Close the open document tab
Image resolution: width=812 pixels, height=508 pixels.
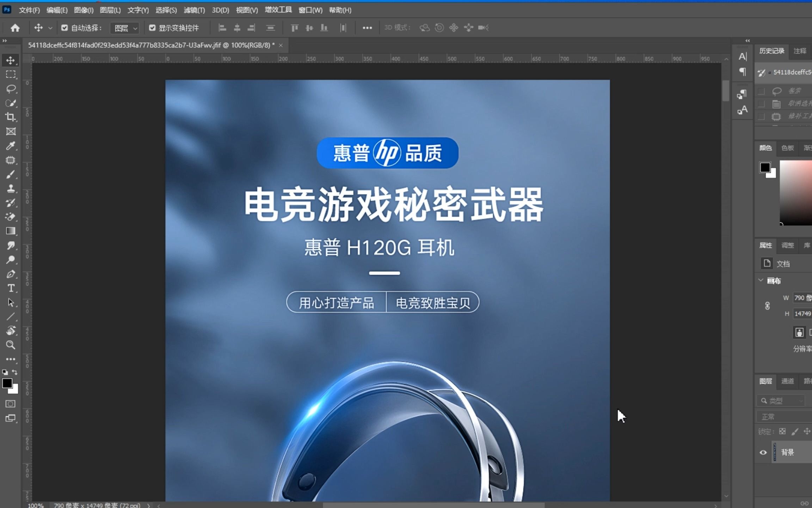point(281,45)
